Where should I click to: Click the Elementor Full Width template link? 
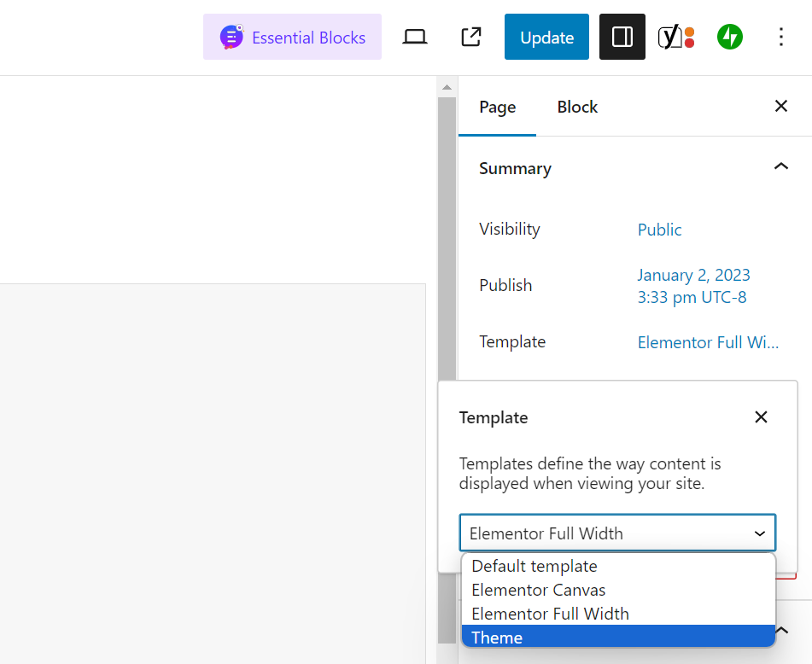[708, 341]
